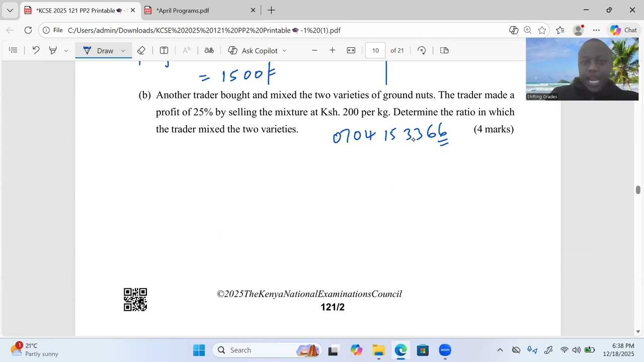
Task: Close the April Programs.pdf tab
Action: pyautogui.click(x=253, y=10)
